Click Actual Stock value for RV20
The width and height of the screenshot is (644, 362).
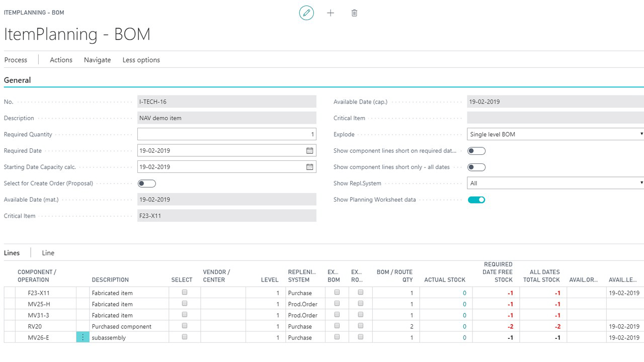click(x=464, y=326)
